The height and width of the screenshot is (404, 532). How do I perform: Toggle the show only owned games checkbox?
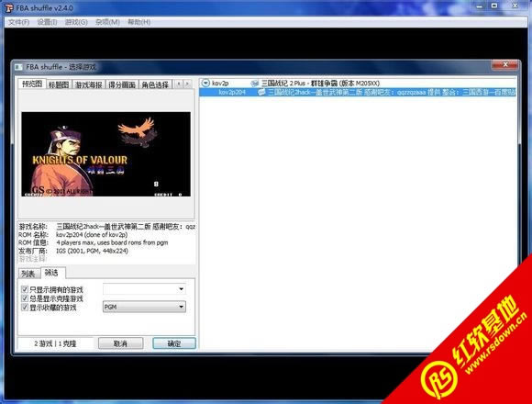pyautogui.click(x=25, y=289)
